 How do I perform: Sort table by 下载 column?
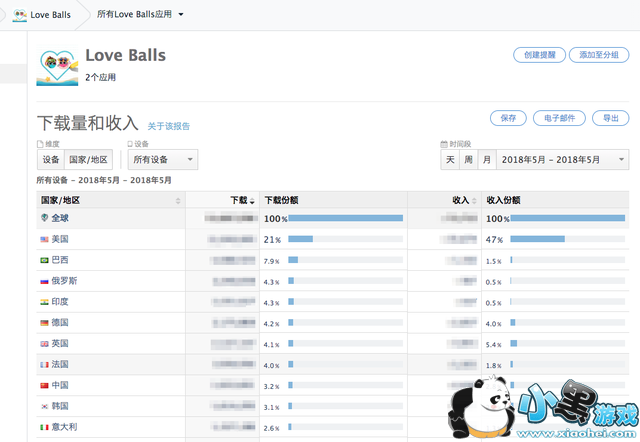click(222, 200)
